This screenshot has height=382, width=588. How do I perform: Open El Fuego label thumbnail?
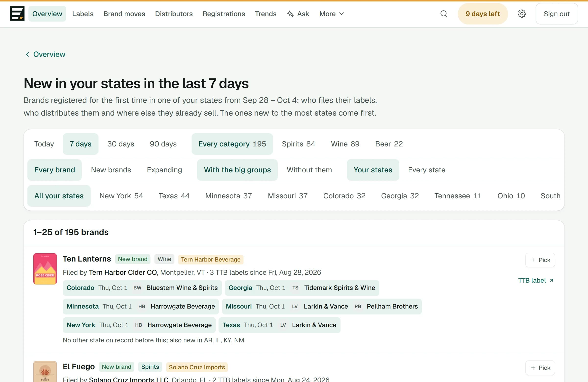pos(45,371)
